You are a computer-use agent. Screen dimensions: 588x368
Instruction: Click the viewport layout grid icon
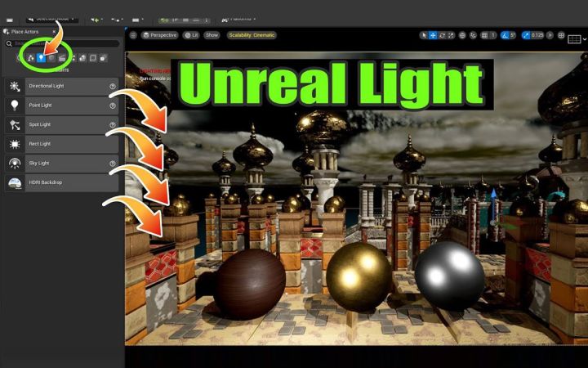[x=561, y=35]
